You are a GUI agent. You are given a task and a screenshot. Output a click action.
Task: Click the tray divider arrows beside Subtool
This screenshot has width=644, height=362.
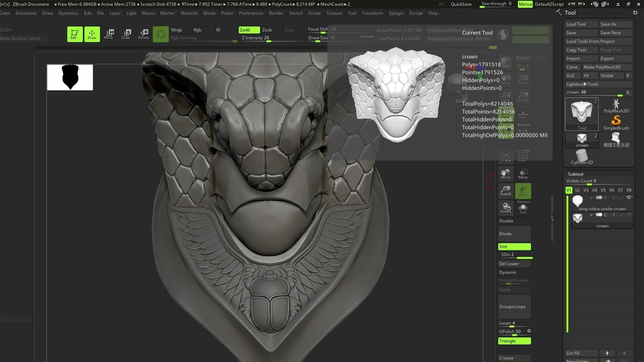552,218
